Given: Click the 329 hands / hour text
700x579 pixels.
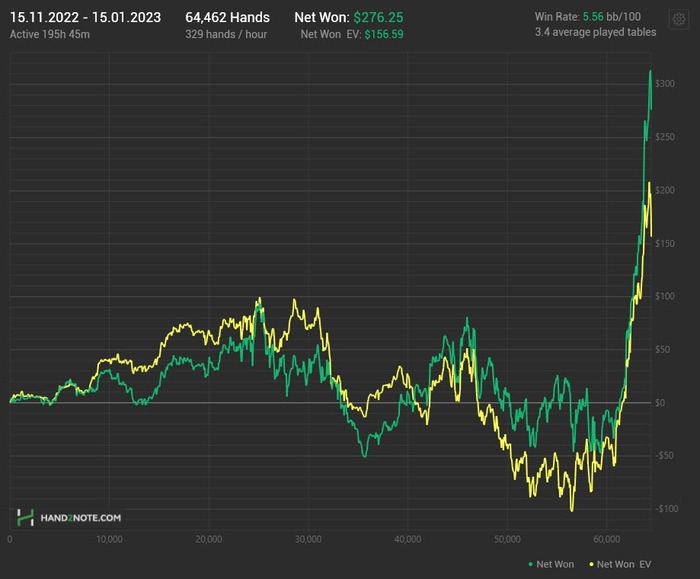Looking at the screenshot, I should point(226,34).
